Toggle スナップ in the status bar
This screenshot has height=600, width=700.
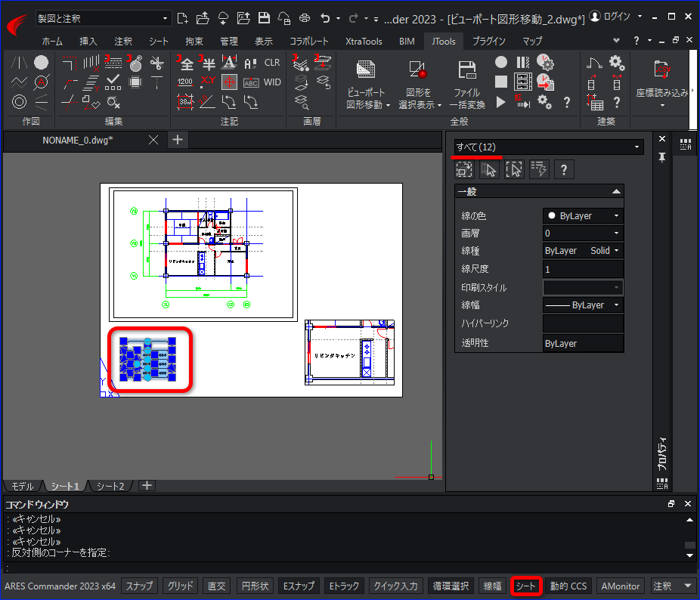(139, 586)
